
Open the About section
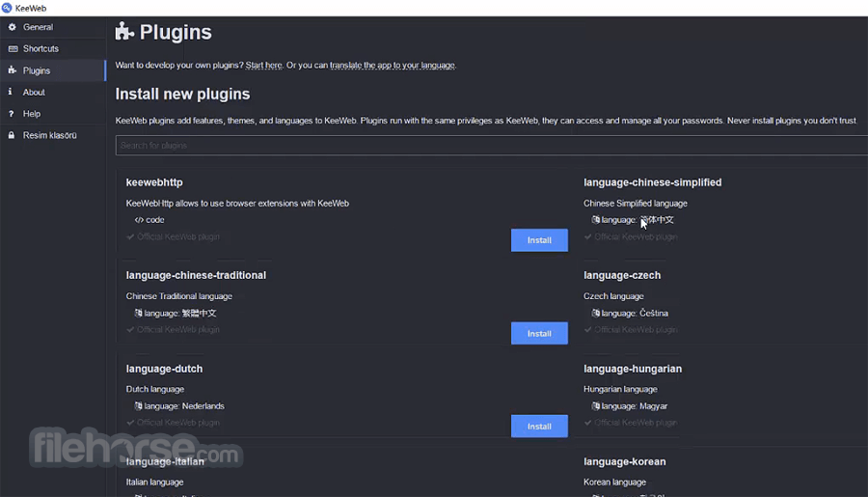(53, 92)
